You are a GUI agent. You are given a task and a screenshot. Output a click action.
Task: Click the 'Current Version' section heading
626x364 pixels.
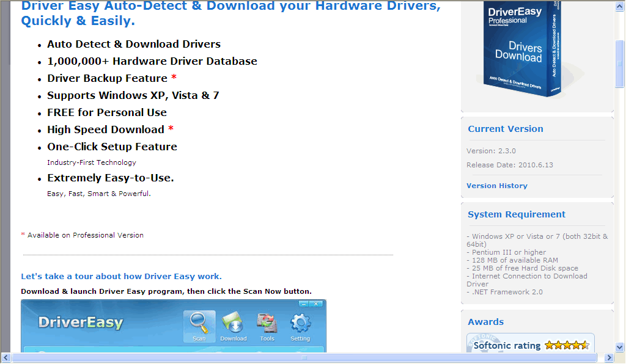(x=505, y=129)
